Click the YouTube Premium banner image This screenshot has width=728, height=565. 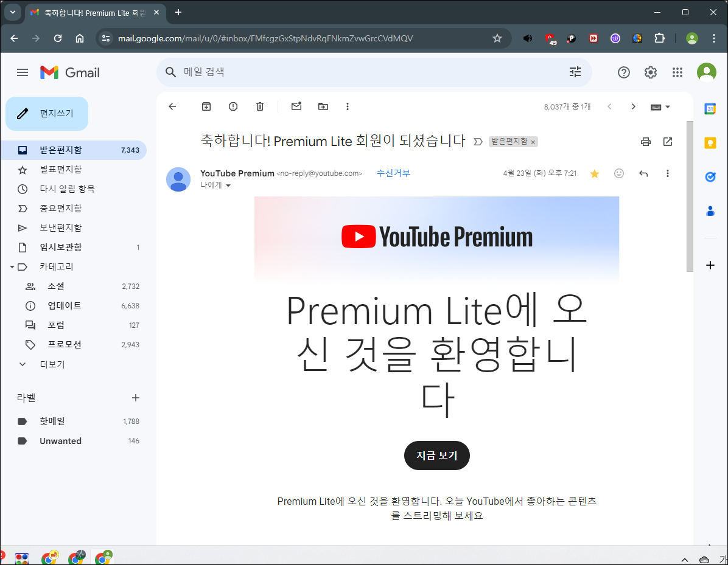437,240
